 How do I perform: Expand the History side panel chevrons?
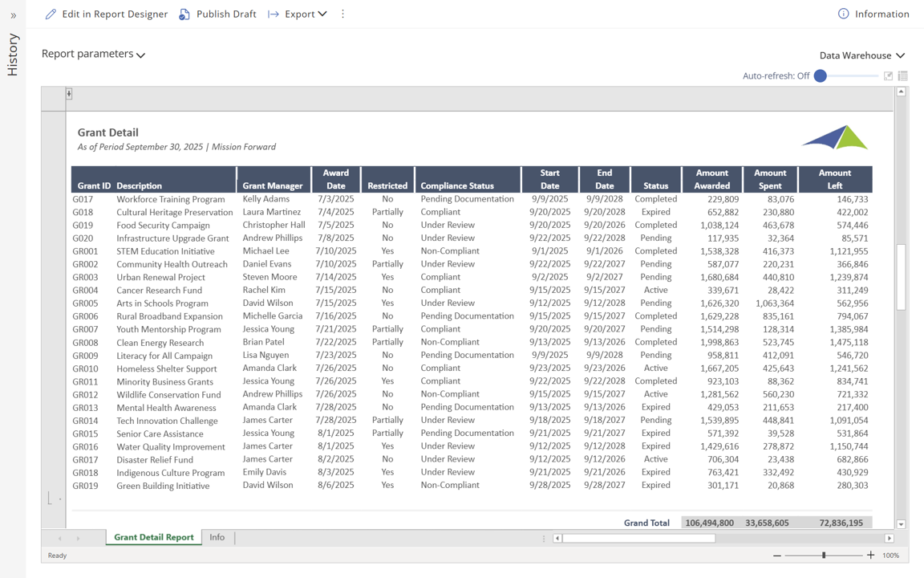coord(13,15)
